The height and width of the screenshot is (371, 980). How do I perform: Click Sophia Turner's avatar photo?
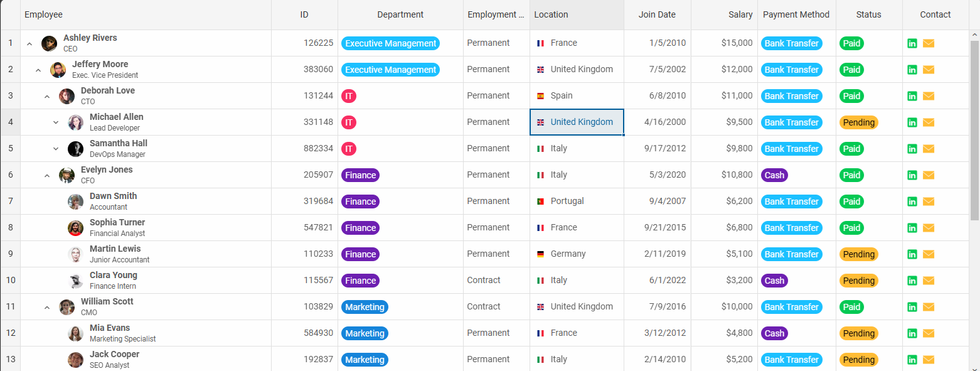pos(75,228)
